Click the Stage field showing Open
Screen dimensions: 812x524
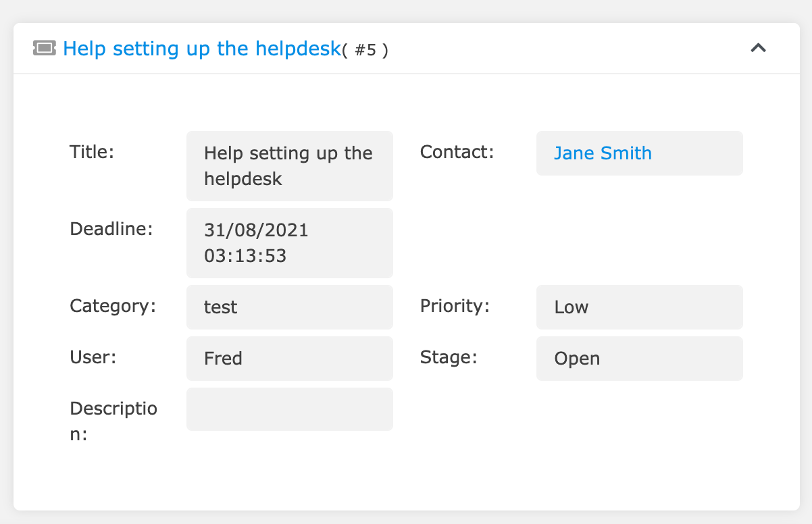click(639, 359)
